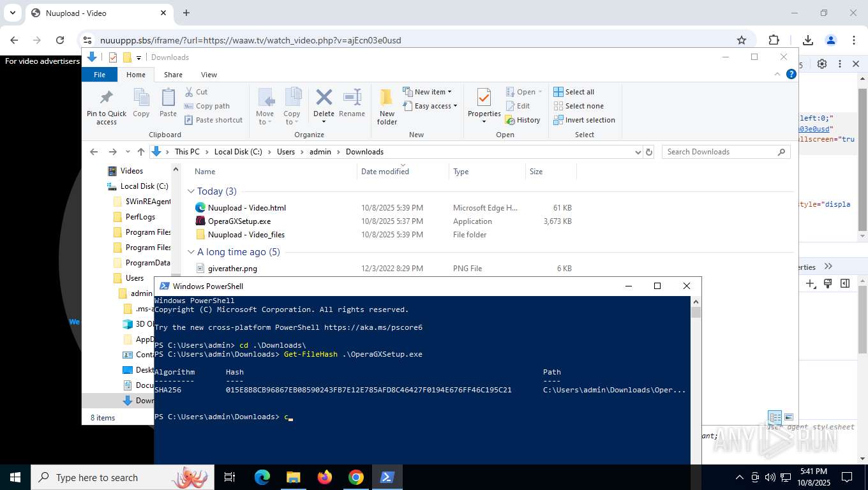Click Paste shortcut in ribbon
This screenshot has width=868, height=490.
(214, 120)
